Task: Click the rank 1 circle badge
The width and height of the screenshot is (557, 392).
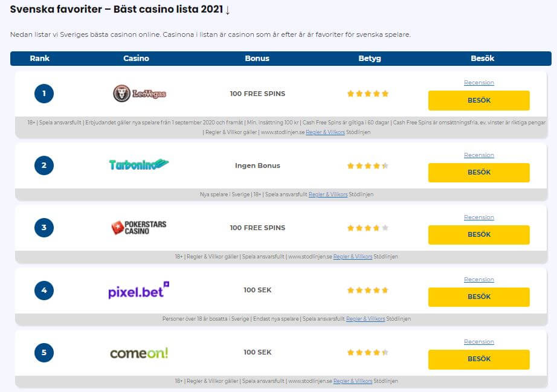Action: (x=44, y=94)
